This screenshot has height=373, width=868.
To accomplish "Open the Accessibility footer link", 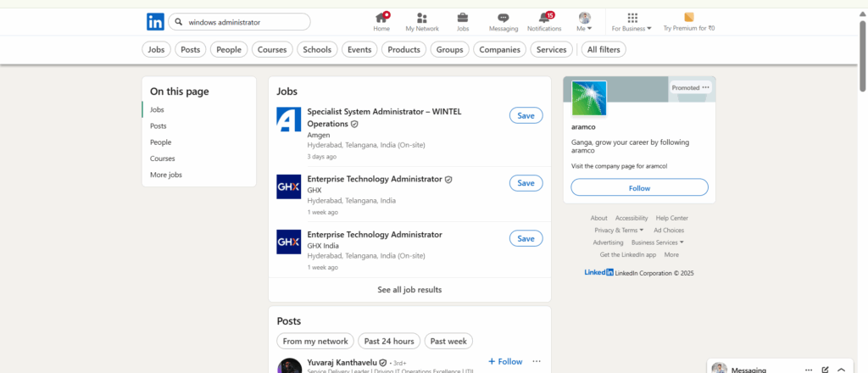I will point(632,218).
